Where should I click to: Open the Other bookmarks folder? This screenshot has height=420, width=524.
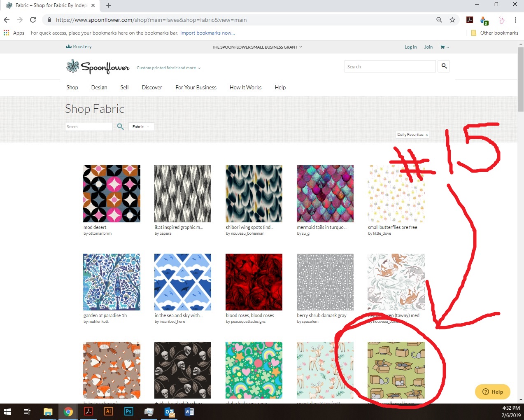coord(494,33)
